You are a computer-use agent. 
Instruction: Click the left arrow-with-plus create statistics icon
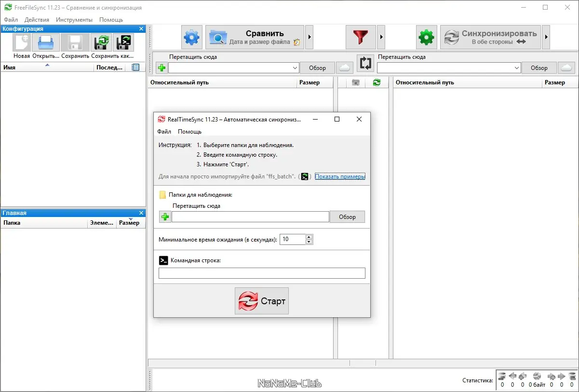523,377
